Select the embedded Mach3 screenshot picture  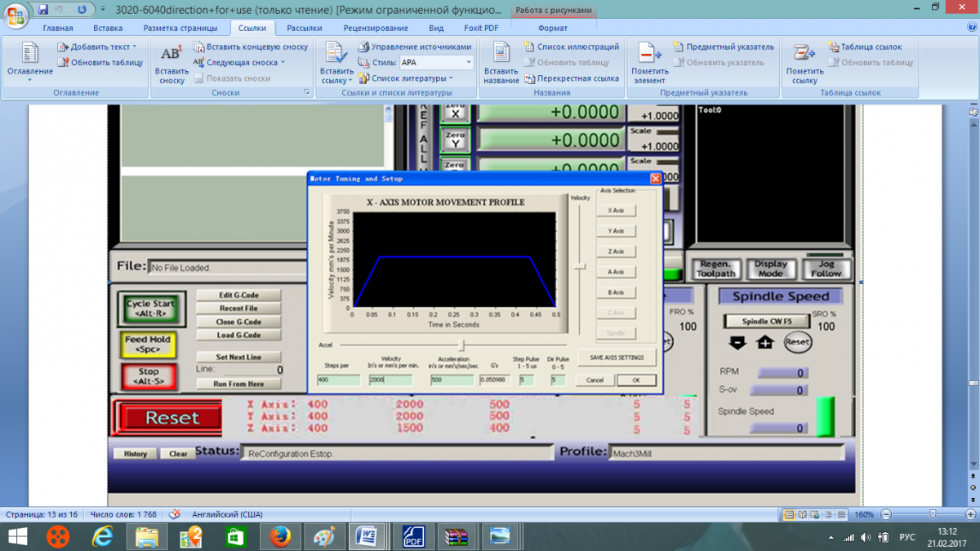pos(484,306)
